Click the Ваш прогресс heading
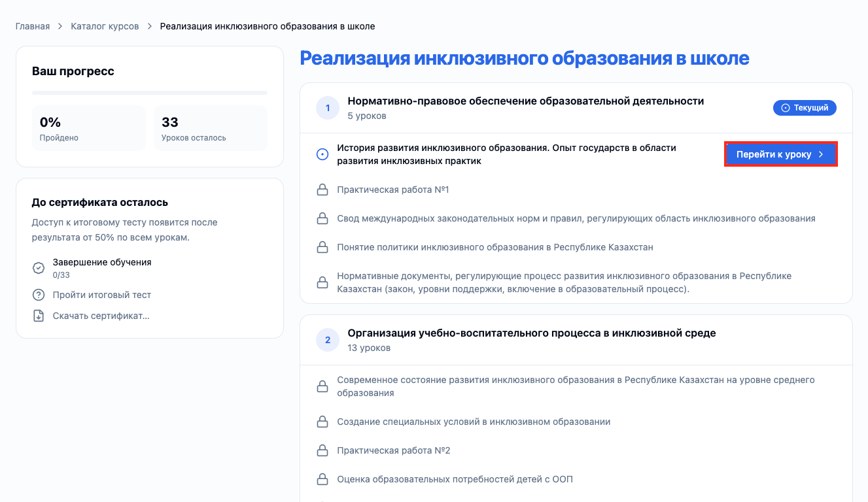 click(x=73, y=71)
